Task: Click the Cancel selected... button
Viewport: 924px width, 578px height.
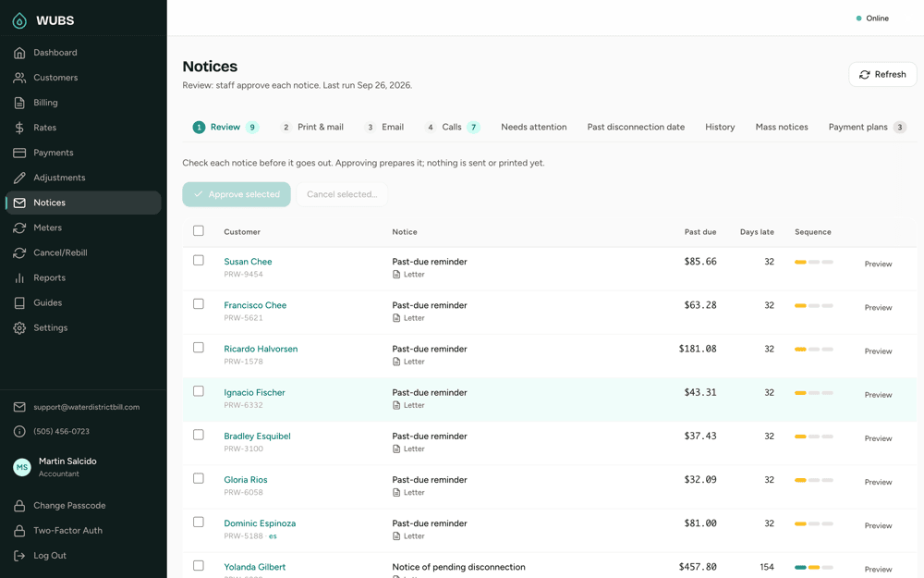Action: (342, 194)
